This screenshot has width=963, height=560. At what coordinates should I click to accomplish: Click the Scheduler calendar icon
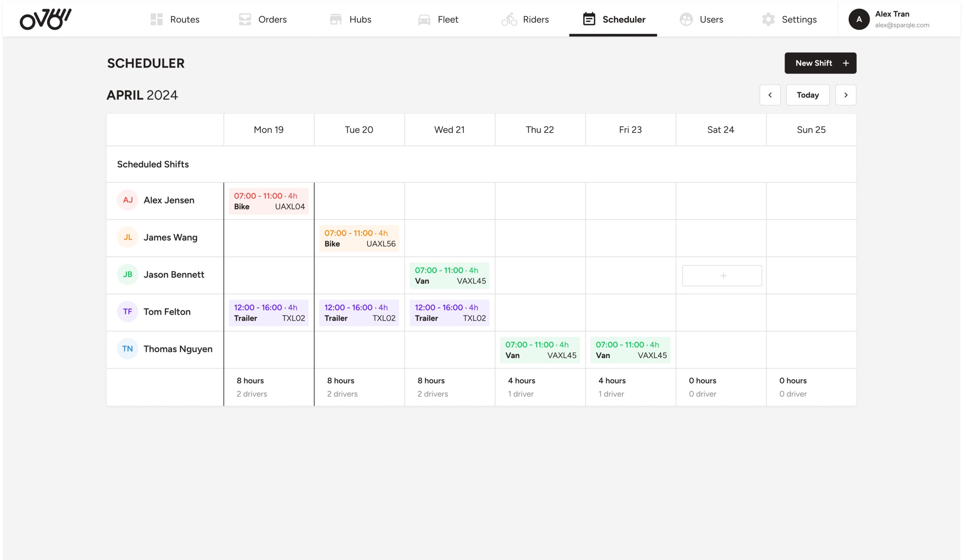pos(589,19)
